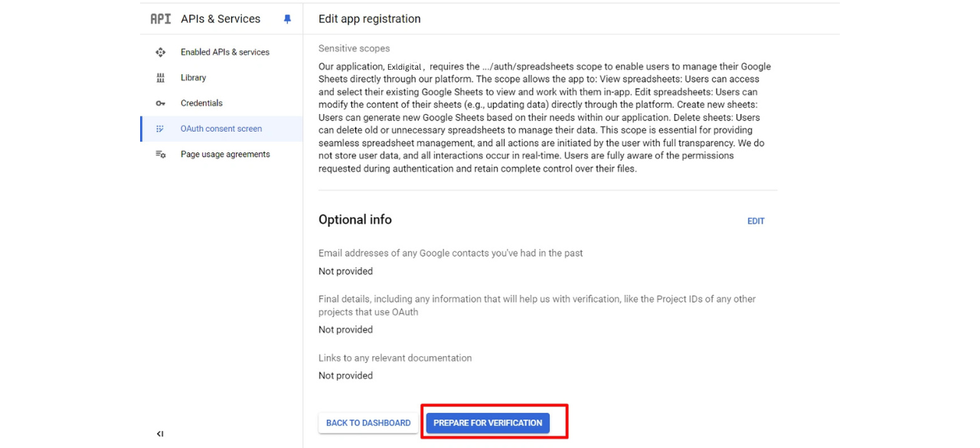Click the Optional info heading
The width and height of the screenshot is (980, 448).
tap(355, 220)
